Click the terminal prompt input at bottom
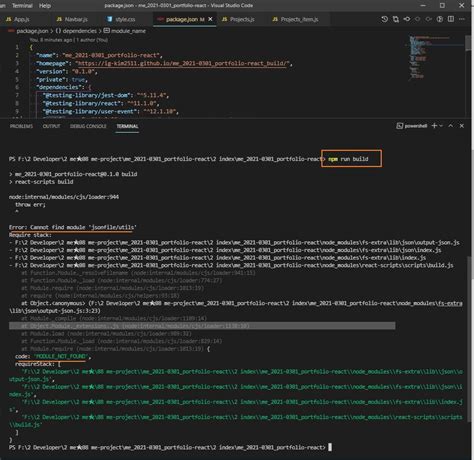Image resolution: width=474 pixels, height=460 pixels. point(330,447)
